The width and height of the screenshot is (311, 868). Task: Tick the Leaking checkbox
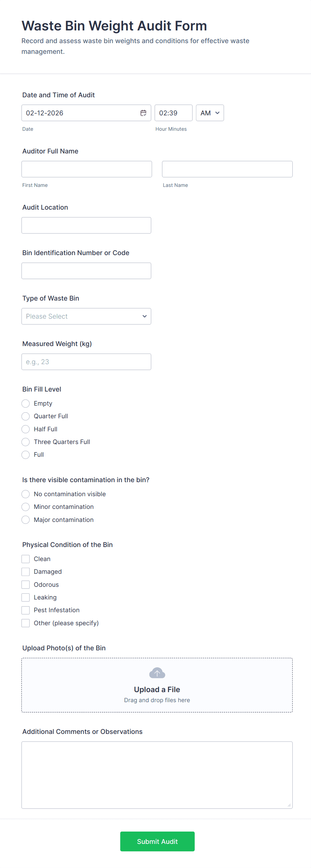click(x=26, y=597)
